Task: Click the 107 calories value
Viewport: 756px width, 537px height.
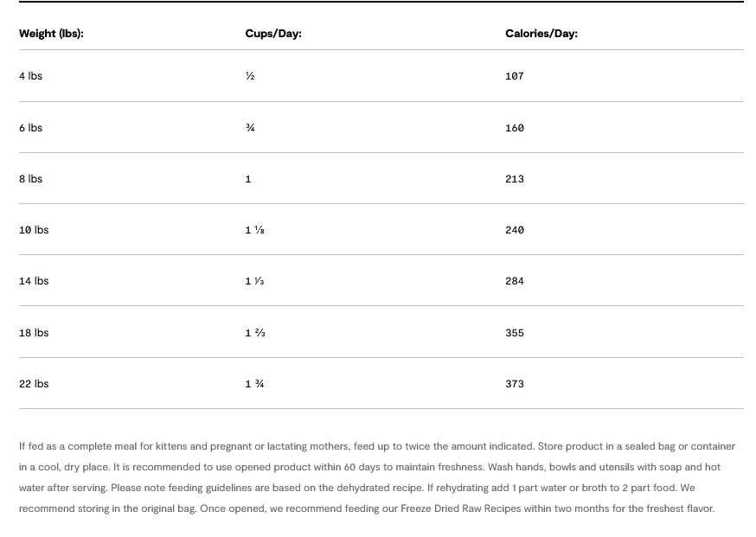Action: click(515, 76)
